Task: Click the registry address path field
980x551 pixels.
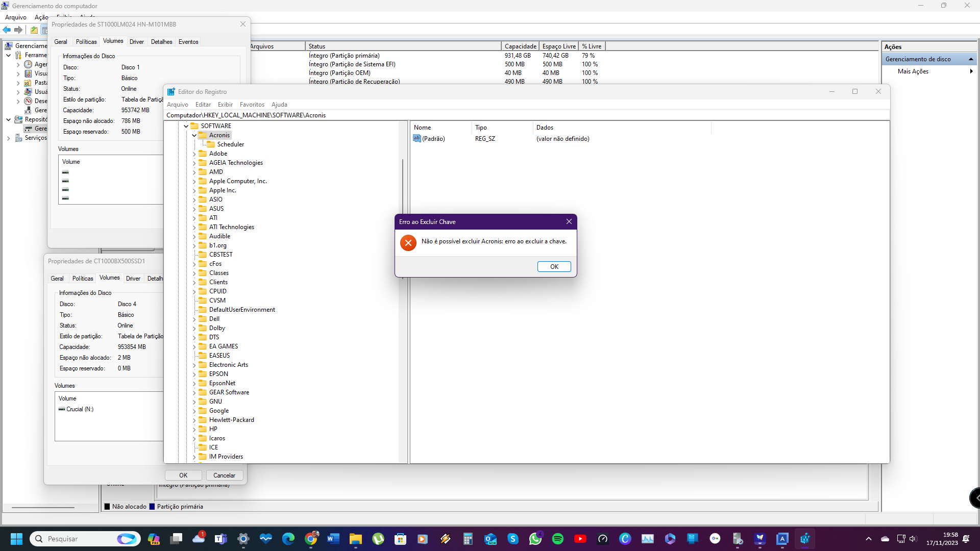Action: [x=526, y=115]
